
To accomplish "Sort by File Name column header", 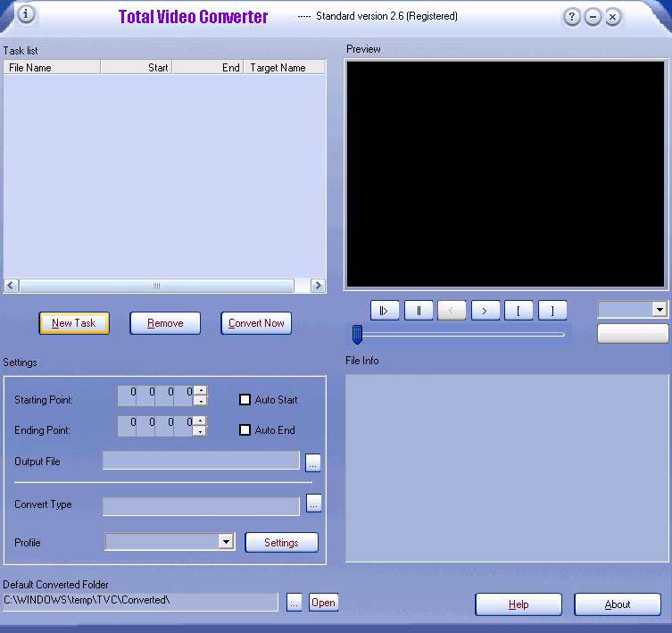I will pos(52,67).
